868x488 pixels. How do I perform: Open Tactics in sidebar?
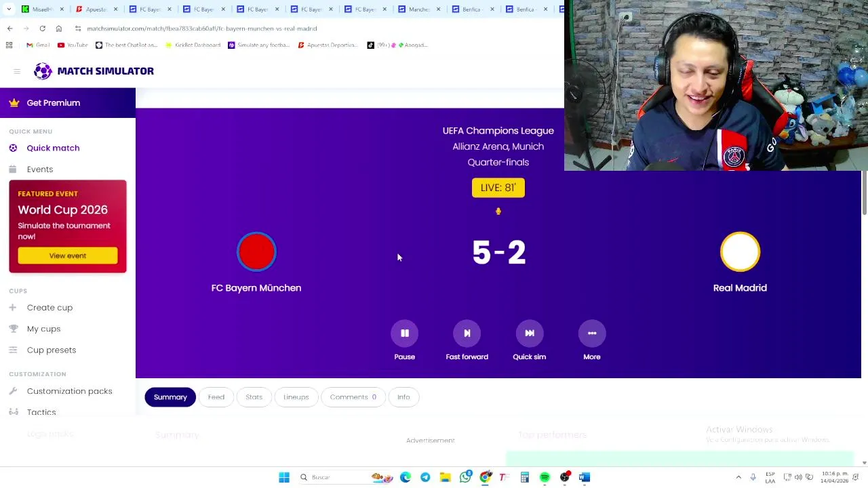[41, 412]
